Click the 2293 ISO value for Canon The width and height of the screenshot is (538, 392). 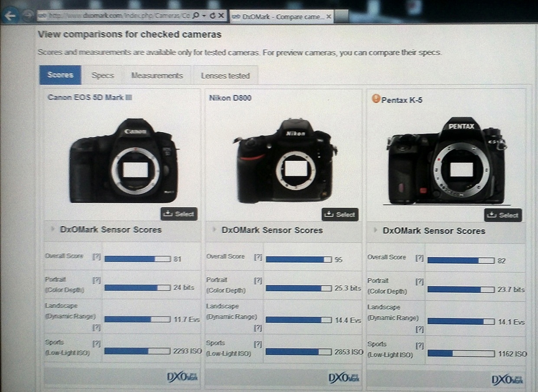(187, 351)
